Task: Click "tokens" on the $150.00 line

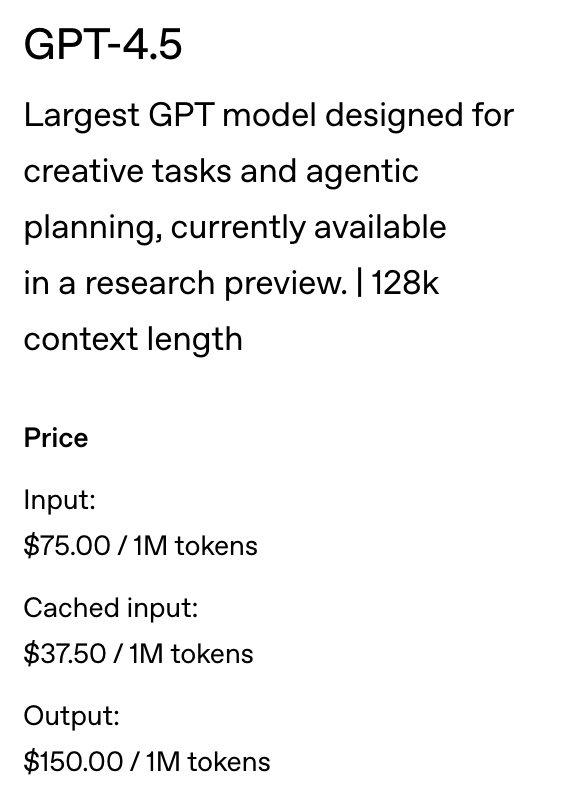Action: click(229, 762)
